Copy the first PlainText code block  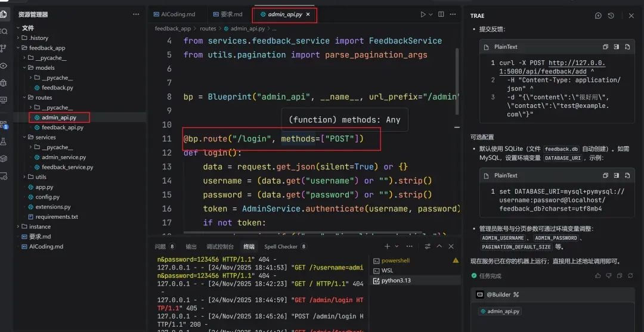tap(605, 46)
